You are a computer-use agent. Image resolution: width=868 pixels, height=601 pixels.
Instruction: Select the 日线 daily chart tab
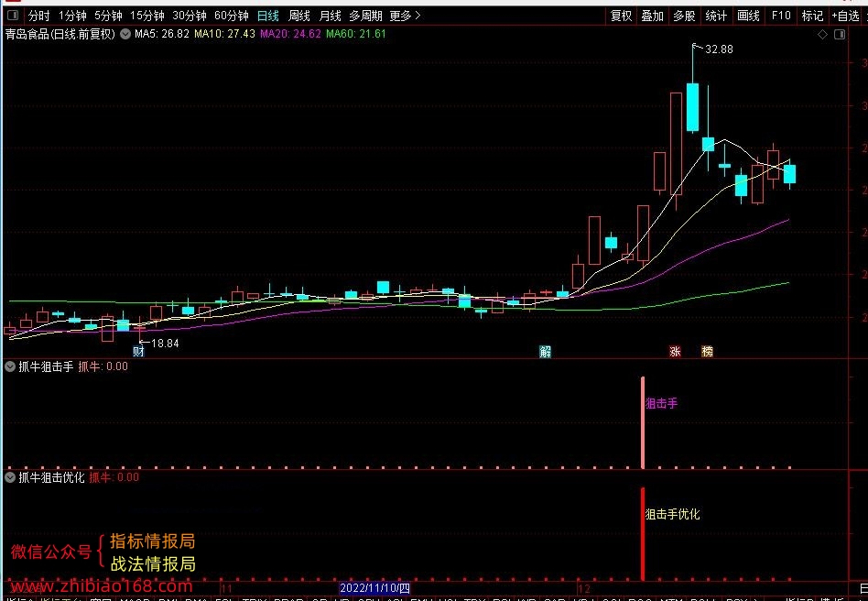[x=268, y=16]
